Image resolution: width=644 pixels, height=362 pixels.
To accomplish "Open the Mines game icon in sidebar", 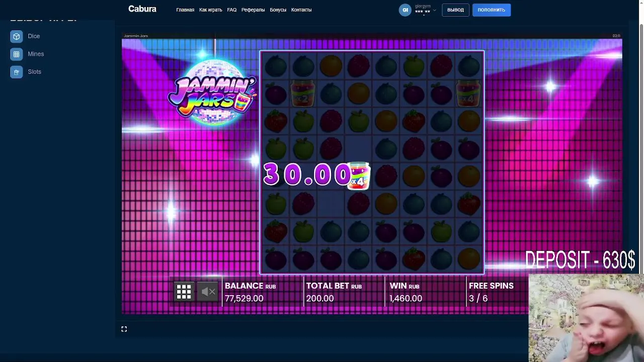I will pyautogui.click(x=17, y=54).
